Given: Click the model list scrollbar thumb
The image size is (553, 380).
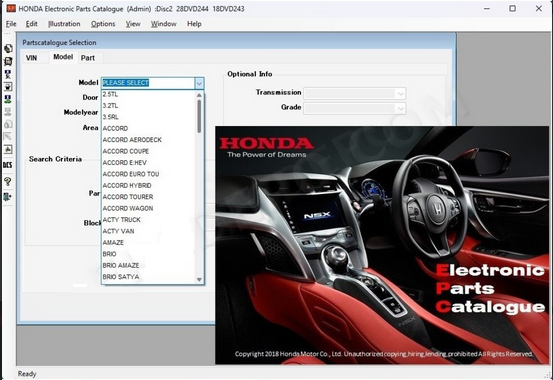Looking at the screenshot, I should (199, 116).
